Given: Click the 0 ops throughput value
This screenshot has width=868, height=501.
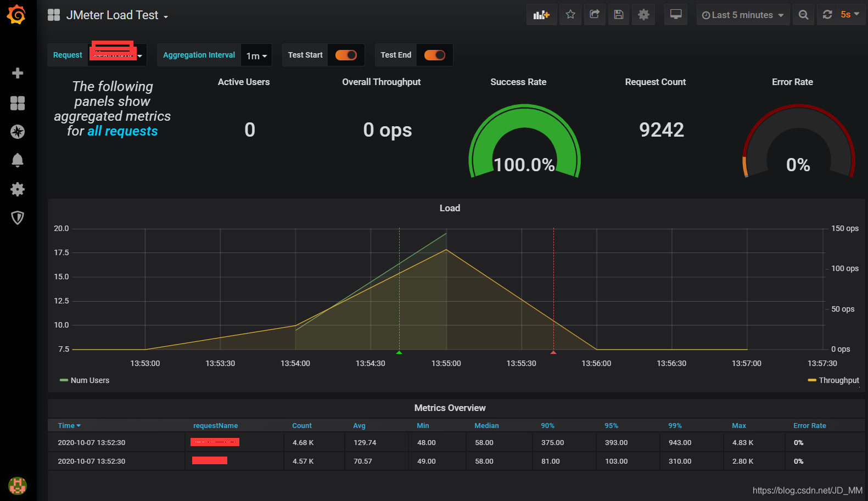Looking at the screenshot, I should tap(388, 130).
